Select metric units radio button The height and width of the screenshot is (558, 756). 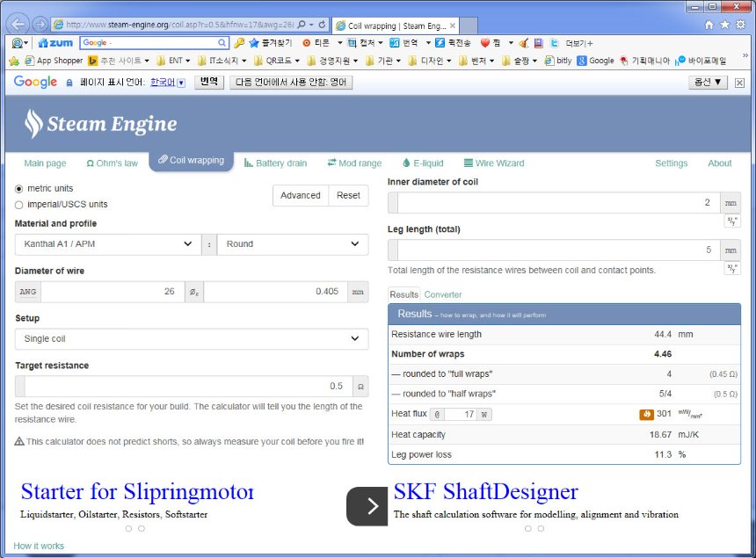(18, 189)
